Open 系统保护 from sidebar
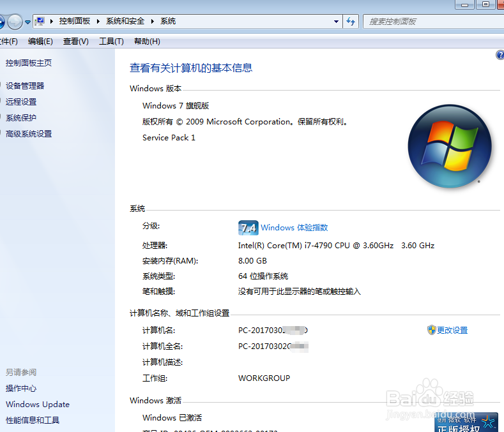Image resolution: width=504 pixels, height=432 pixels. point(21,118)
